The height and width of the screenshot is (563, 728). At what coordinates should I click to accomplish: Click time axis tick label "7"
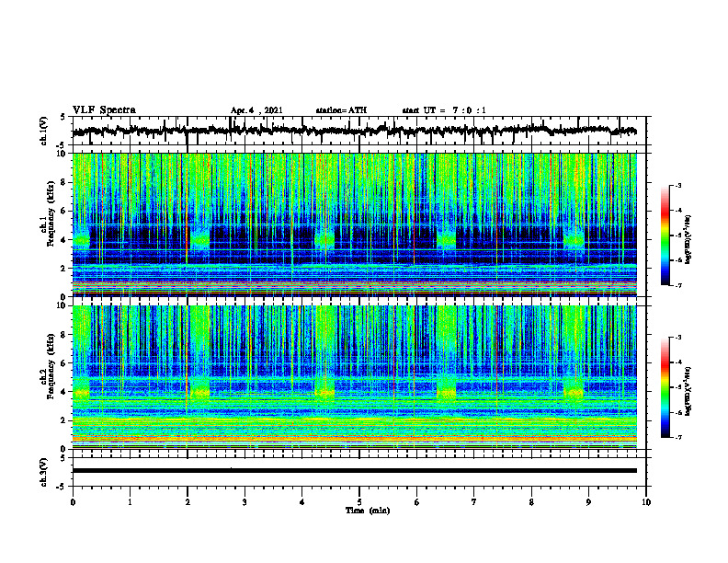pyautogui.click(x=474, y=502)
